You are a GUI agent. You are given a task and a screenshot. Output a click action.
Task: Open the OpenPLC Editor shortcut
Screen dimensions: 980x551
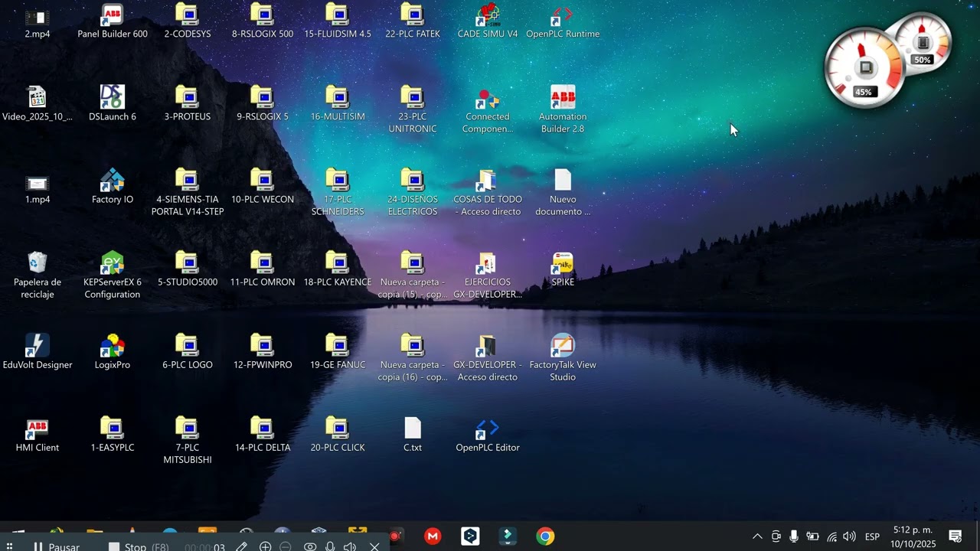(x=488, y=435)
